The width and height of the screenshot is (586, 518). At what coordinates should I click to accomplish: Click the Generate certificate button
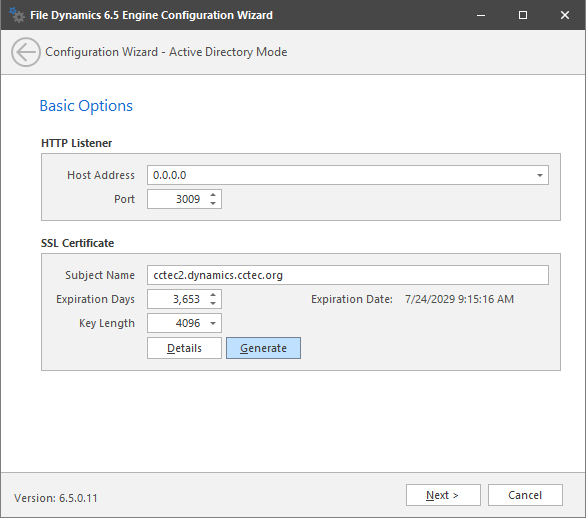[263, 348]
